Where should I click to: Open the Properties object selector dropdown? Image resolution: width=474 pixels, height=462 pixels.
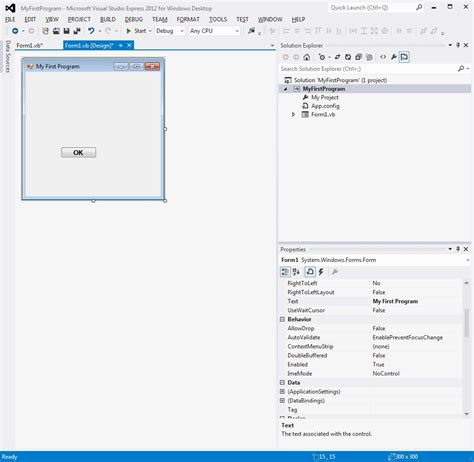coord(468,260)
